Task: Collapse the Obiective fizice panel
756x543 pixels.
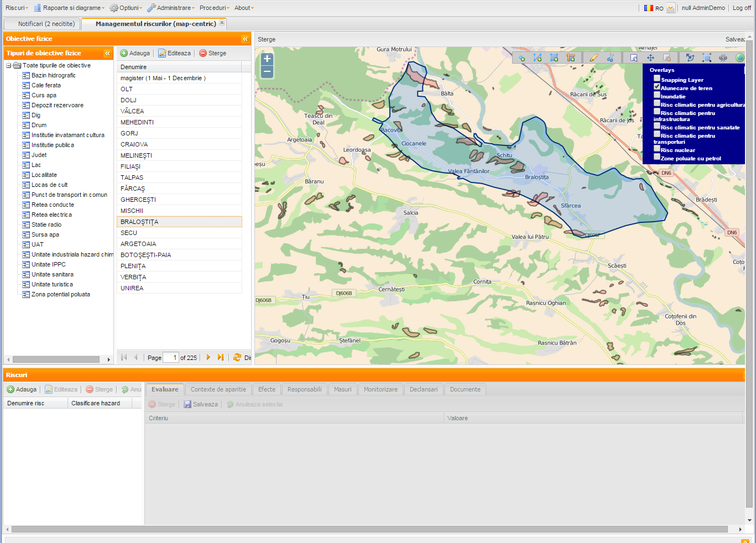Action: point(245,39)
